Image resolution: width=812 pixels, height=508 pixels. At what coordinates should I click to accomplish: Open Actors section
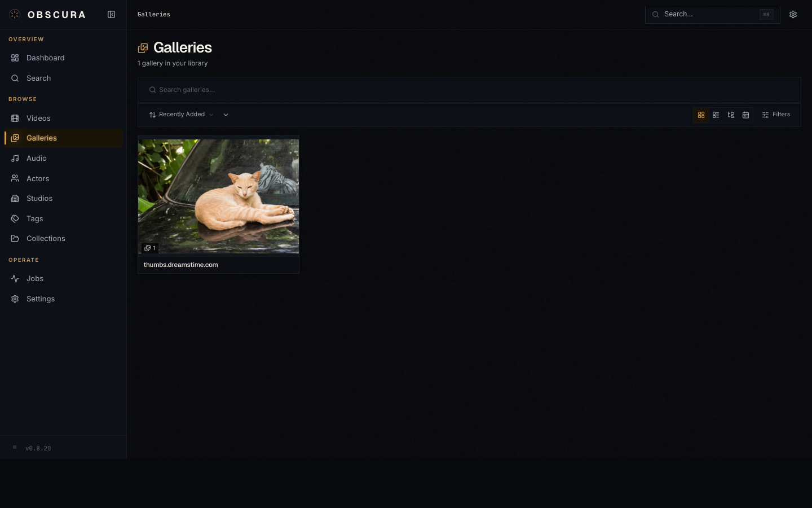pyautogui.click(x=63, y=179)
